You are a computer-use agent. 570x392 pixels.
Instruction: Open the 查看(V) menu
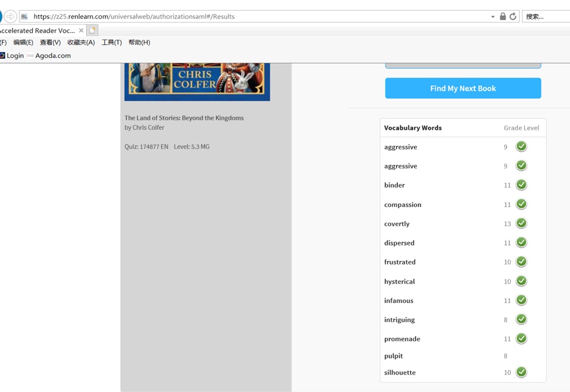[x=50, y=43]
